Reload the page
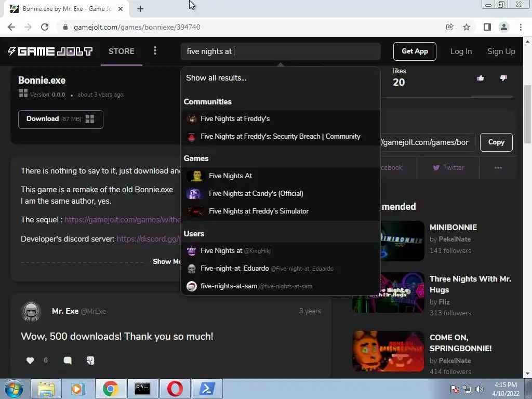The height and width of the screenshot is (399, 532). (45, 27)
